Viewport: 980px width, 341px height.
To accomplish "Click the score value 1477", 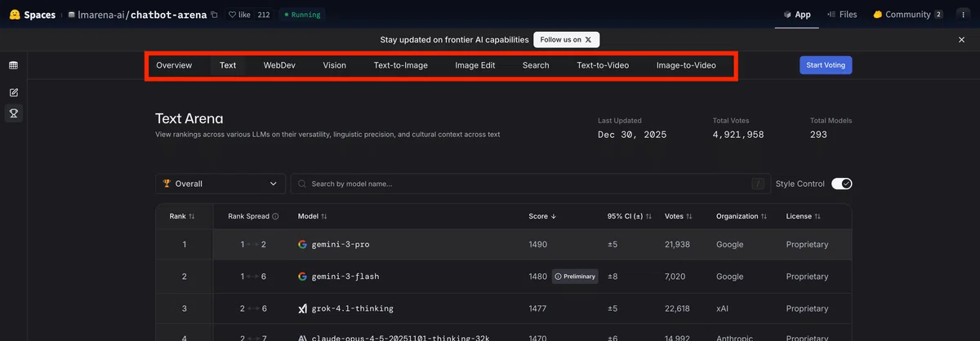I will point(538,308).
